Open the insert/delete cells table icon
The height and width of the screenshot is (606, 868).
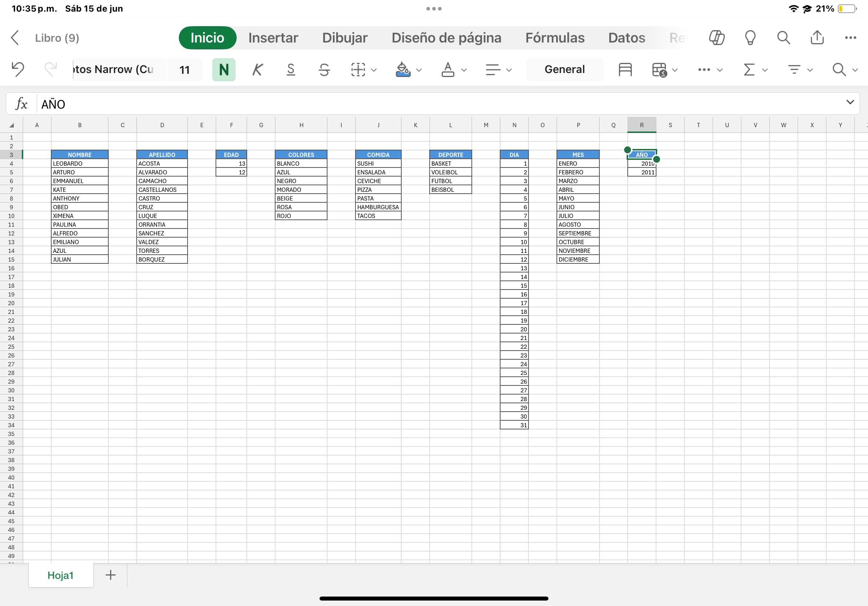[660, 69]
